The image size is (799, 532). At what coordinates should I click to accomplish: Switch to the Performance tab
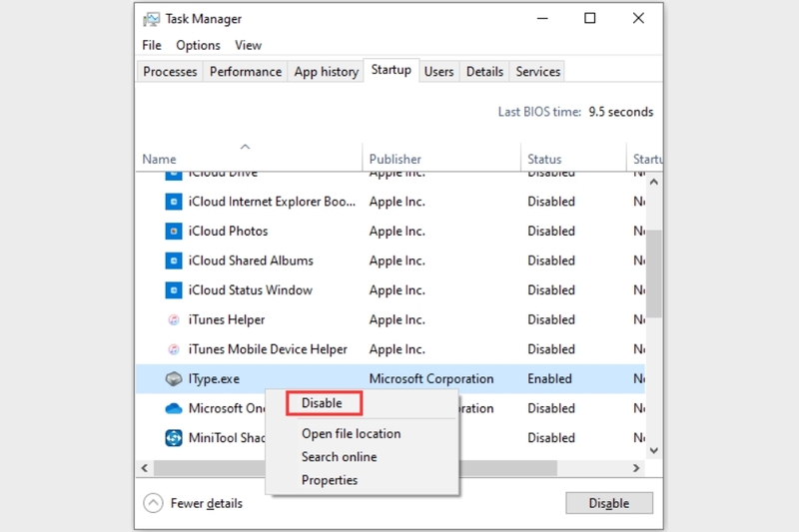click(246, 72)
